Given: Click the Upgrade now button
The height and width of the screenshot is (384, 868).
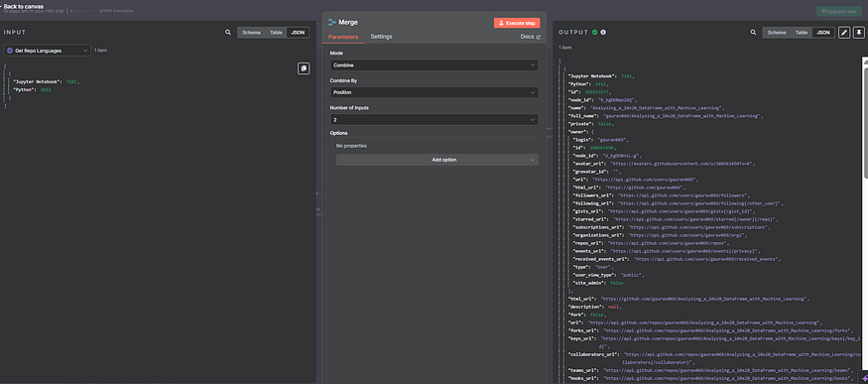Looking at the screenshot, I should click(839, 11).
